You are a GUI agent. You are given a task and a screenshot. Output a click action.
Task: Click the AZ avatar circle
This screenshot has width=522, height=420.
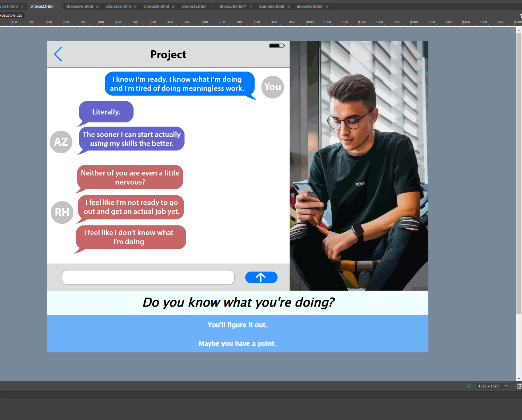coord(61,142)
